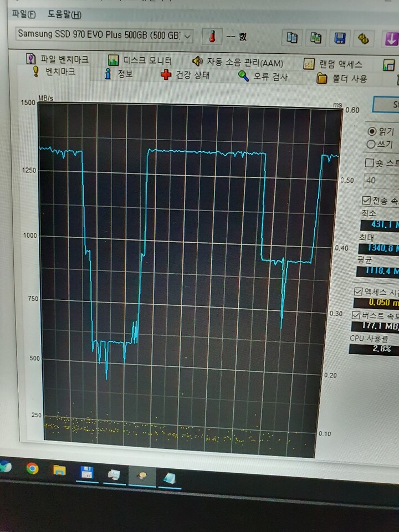Click the last blue taskbar app icon
This screenshot has height=532, width=399.
[x=170, y=478]
